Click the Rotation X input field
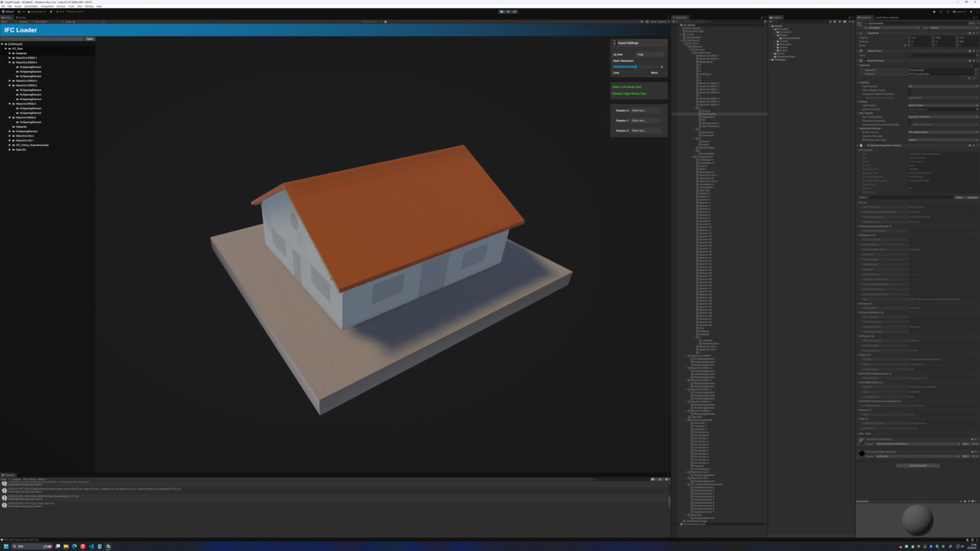 click(x=645, y=110)
